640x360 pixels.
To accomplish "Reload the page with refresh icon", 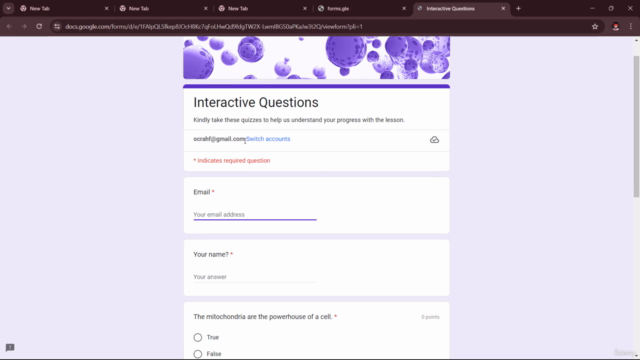I will coord(39,27).
